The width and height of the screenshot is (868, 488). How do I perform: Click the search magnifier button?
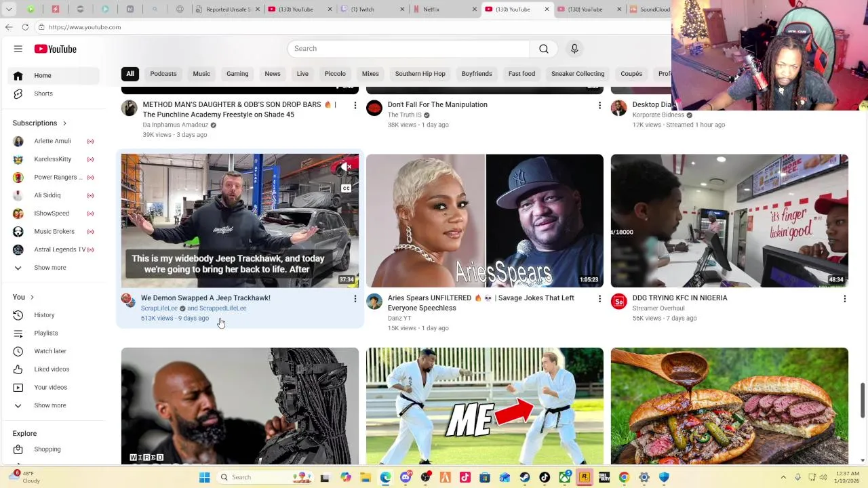click(544, 49)
